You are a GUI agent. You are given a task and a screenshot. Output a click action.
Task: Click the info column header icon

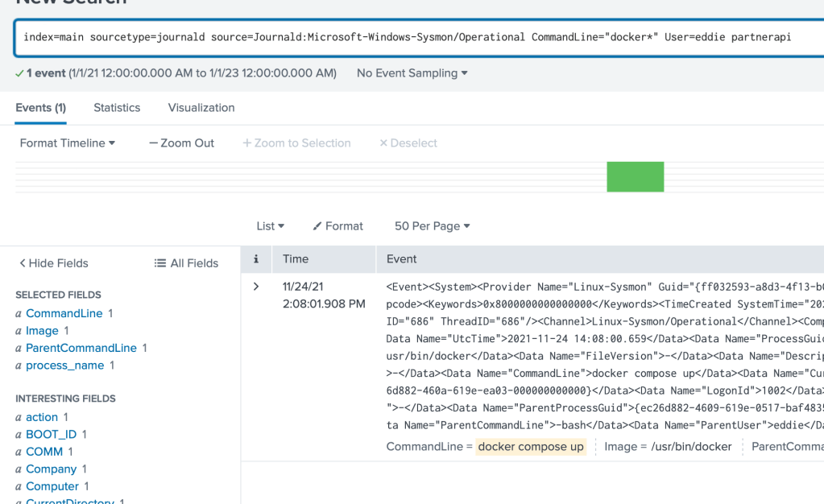tap(256, 259)
